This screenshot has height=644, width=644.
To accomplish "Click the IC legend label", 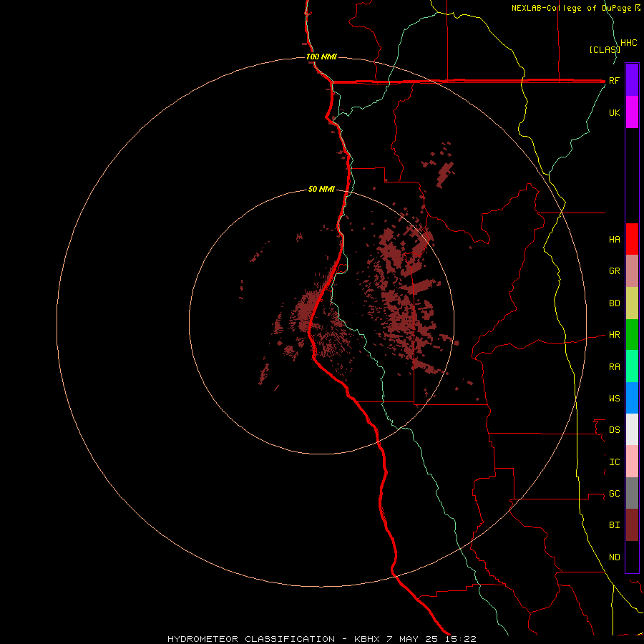I will coord(614,462).
